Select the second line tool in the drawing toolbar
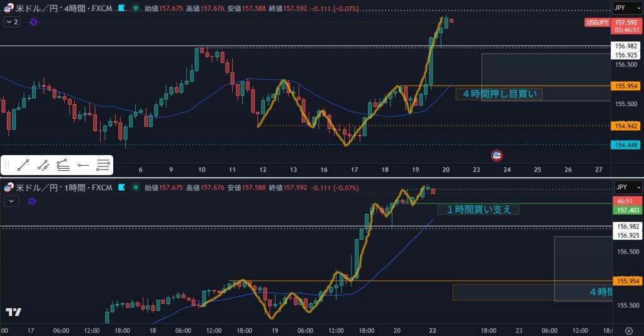Viewport: 644px width, 336px height. coord(43,166)
